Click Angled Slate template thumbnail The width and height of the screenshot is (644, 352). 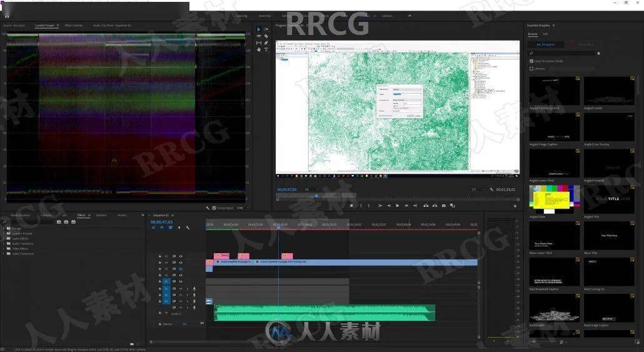(x=555, y=199)
